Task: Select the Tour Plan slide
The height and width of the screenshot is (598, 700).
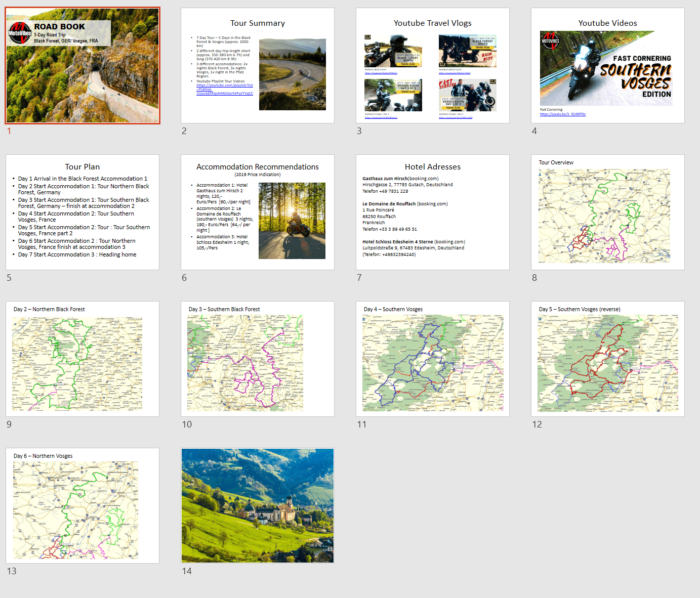Action: (x=83, y=212)
